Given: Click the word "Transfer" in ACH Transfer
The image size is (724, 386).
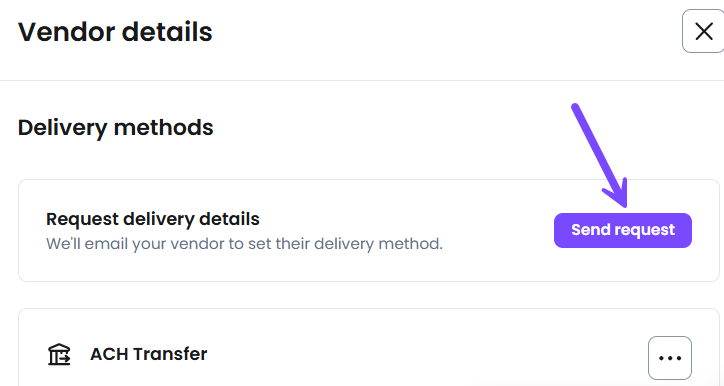Looking at the screenshot, I should click(171, 354).
